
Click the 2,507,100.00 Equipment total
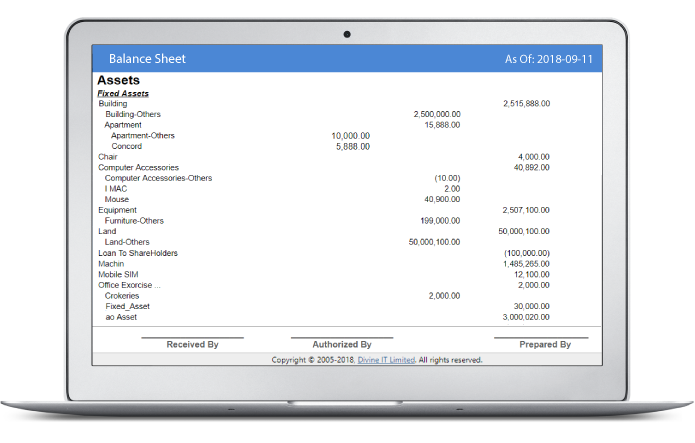[x=526, y=210]
